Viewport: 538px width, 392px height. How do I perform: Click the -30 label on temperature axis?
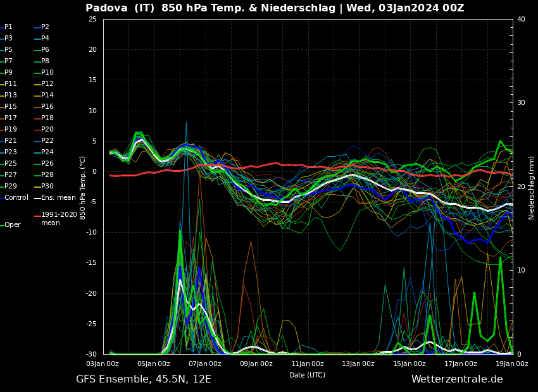[91, 354]
